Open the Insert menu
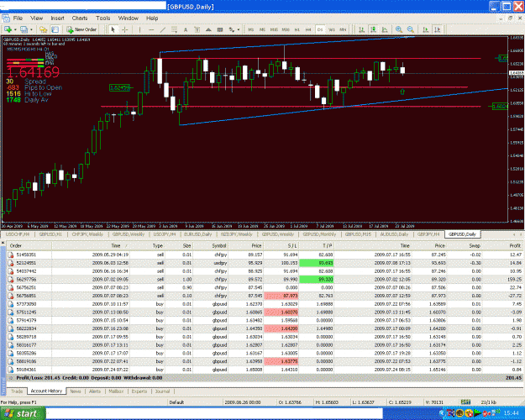 [58, 18]
